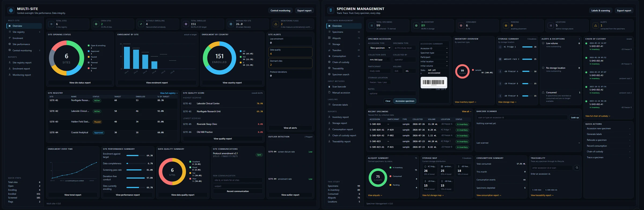Click the Transfers arrows icon in sidebar
The width and height of the screenshot is (644, 210).
tap(329, 50)
